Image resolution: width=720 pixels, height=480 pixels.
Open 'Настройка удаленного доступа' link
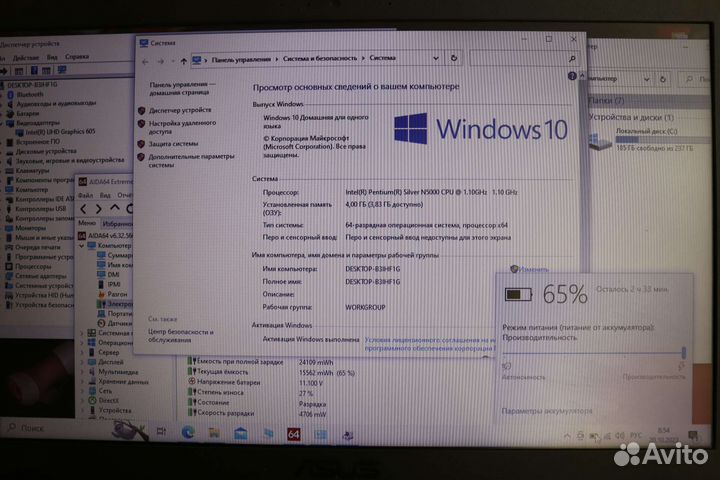tap(182, 127)
